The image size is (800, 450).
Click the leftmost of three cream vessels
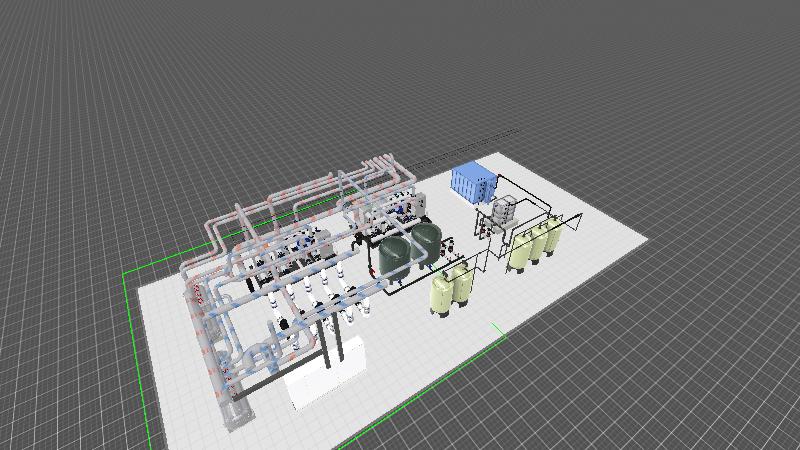click(521, 251)
